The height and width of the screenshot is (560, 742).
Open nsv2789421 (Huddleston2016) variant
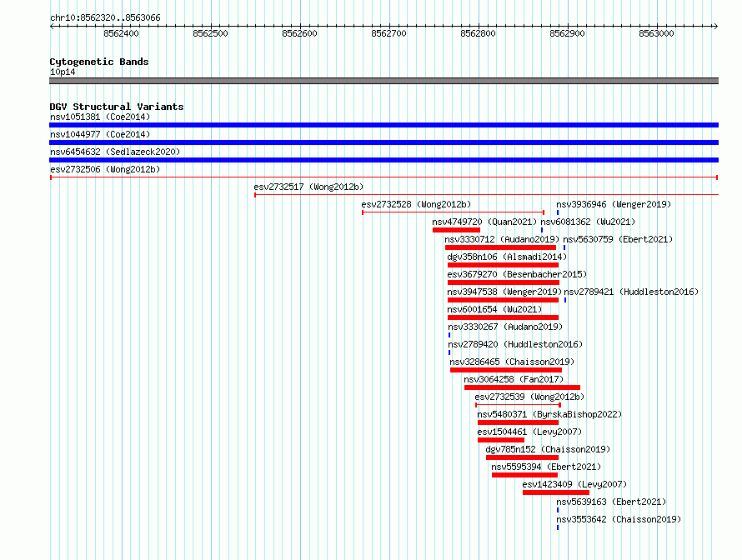point(631,292)
